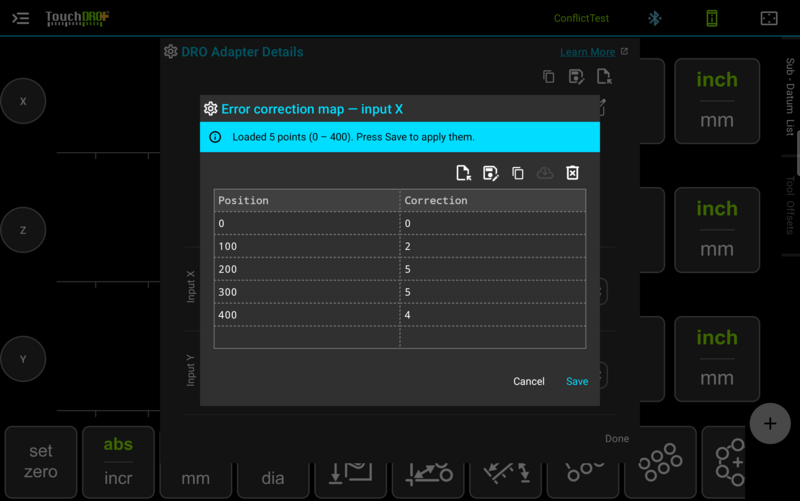Screen dimensions: 800x501
Task: Open the device info icon
Action: click(x=712, y=18)
